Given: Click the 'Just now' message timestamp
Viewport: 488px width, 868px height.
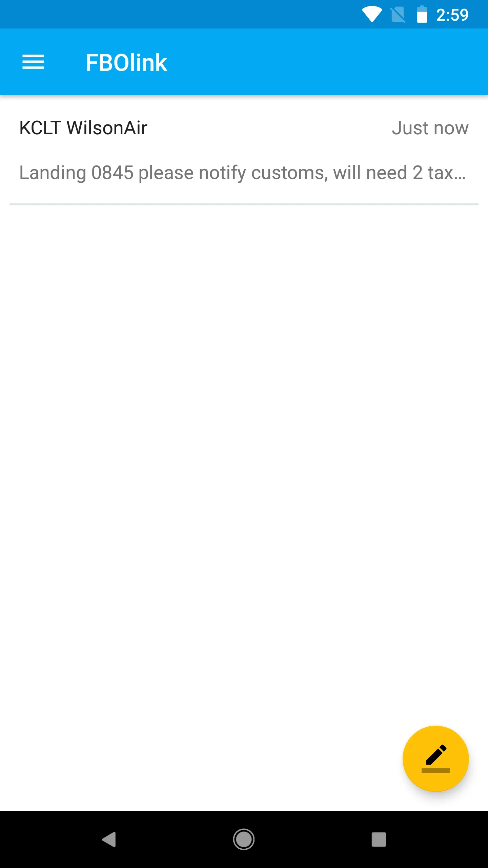Looking at the screenshot, I should point(430,128).
